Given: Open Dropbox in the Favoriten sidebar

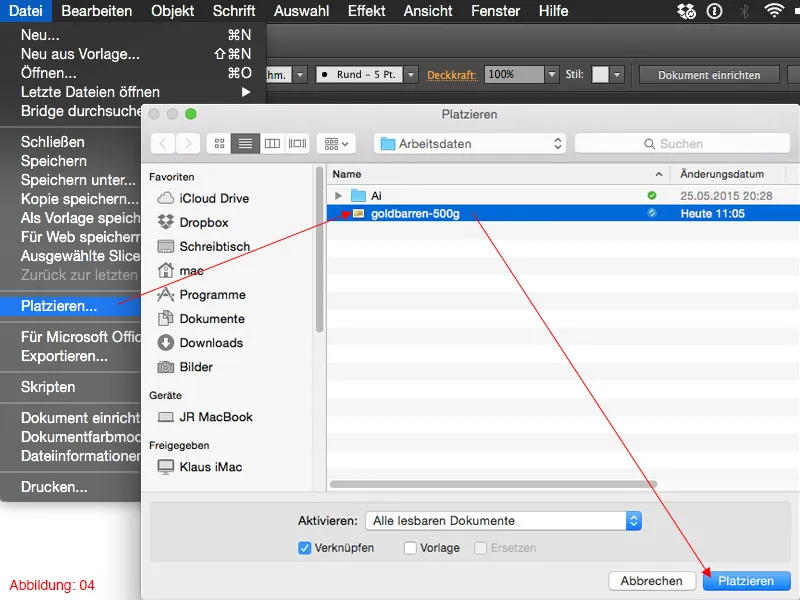Looking at the screenshot, I should [193, 222].
